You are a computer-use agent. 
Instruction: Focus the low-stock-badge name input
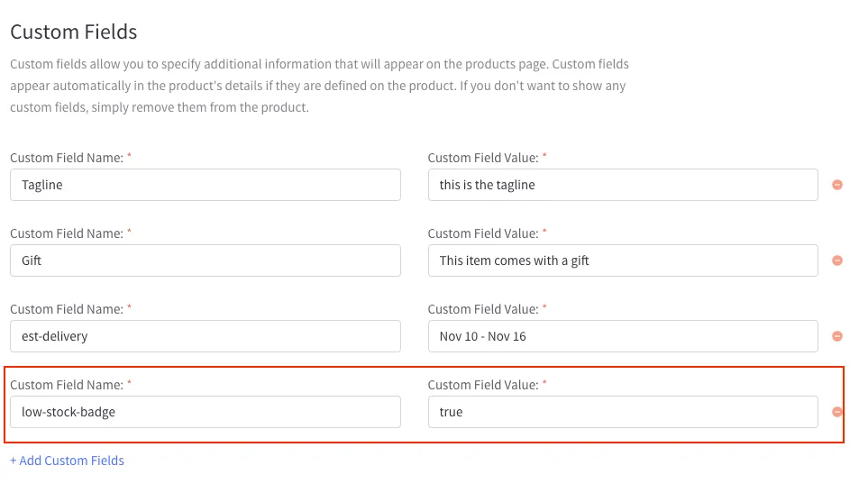206,412
